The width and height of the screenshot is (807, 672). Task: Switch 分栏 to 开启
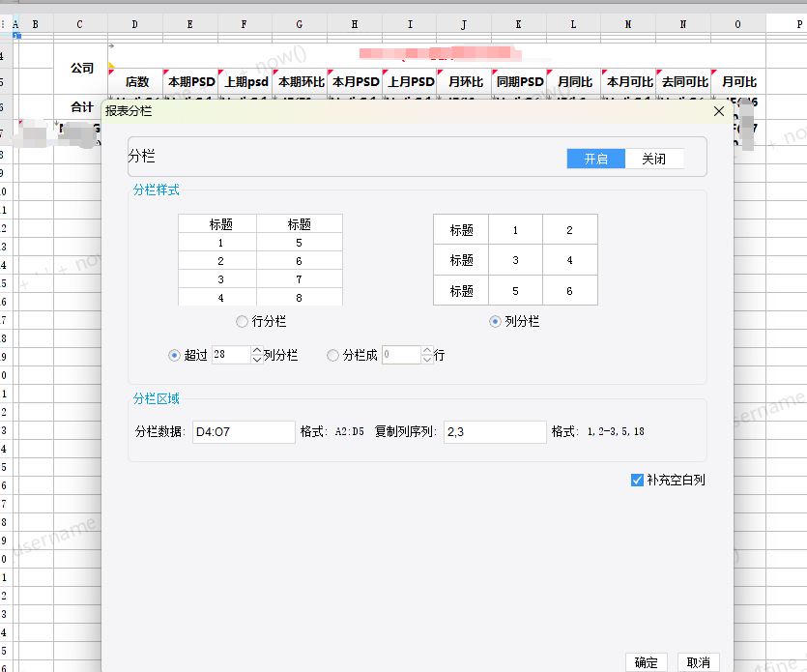click(x=596, y=159)
